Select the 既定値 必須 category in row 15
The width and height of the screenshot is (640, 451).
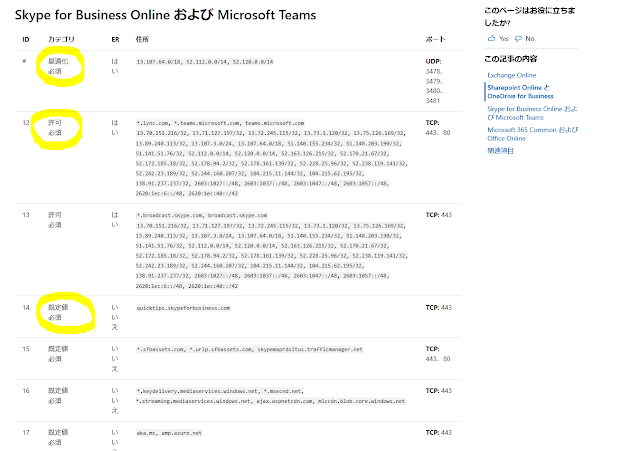click(x=58, y=354)
